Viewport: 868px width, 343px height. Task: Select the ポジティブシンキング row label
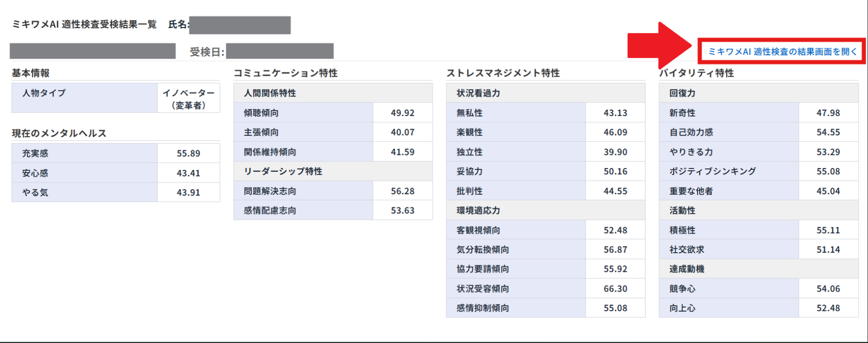(713, 171)
